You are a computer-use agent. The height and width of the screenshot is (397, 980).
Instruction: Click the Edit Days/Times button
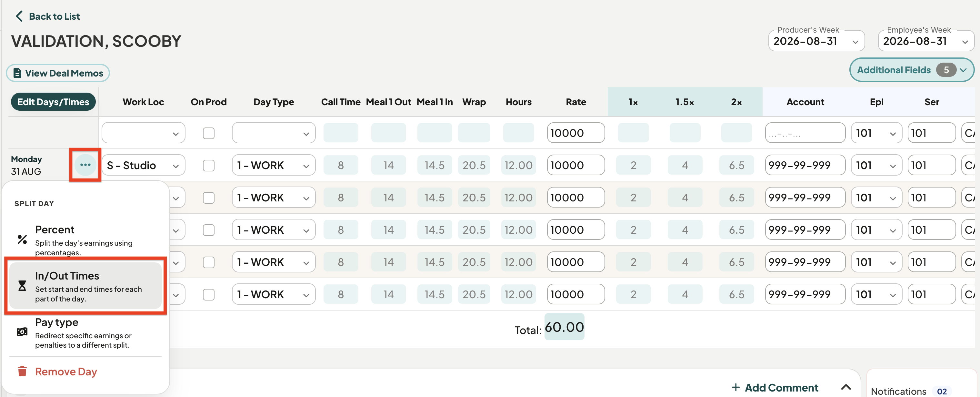pos(53,102)
